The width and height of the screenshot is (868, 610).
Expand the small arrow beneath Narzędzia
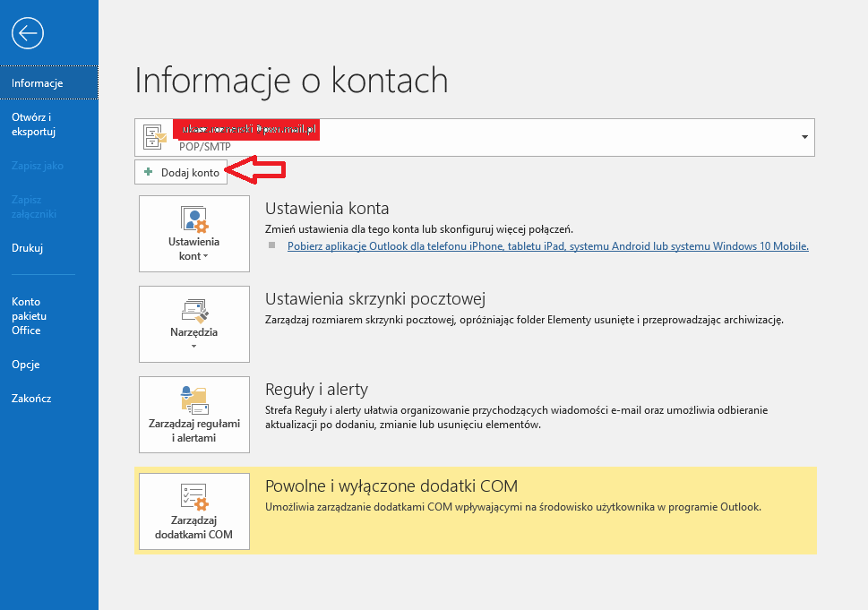pyautogui.click(x=193, y=346)
